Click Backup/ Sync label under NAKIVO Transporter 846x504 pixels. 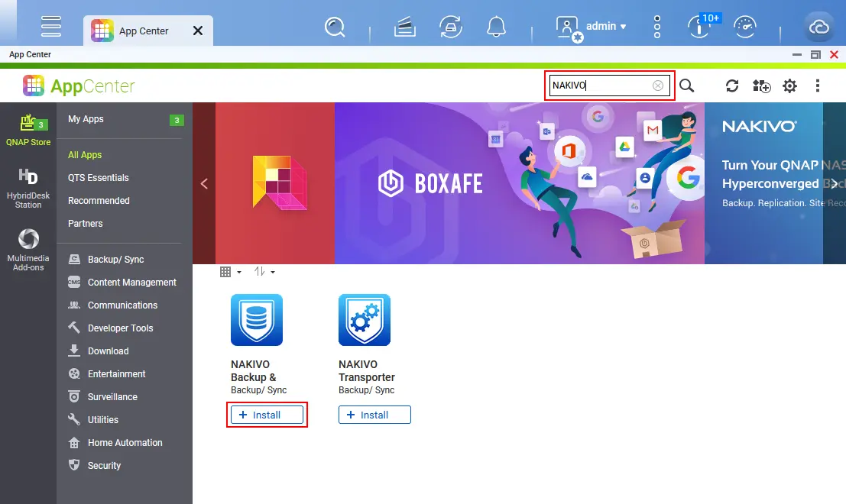click(x=366, y=390)
